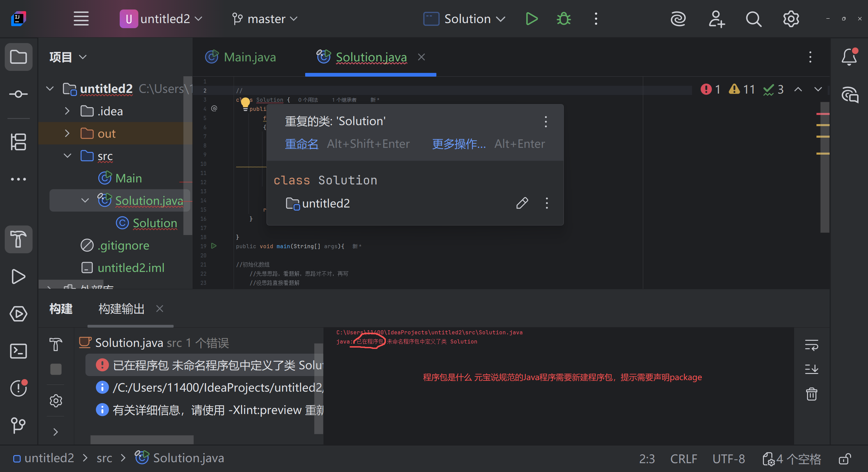Toggle scroll to end of output
The height and width of the screenshot is (472, 868).
pyautogui.click(x=811, y=369)
